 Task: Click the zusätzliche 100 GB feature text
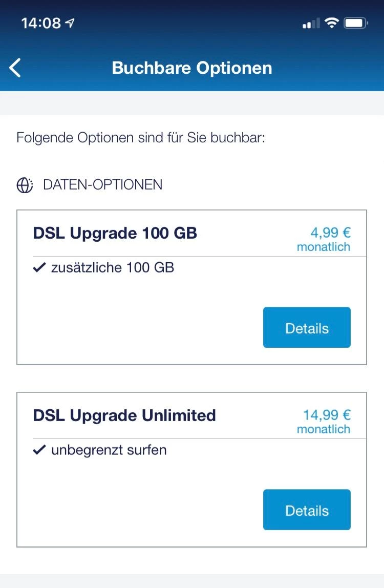tap(113, 267)
